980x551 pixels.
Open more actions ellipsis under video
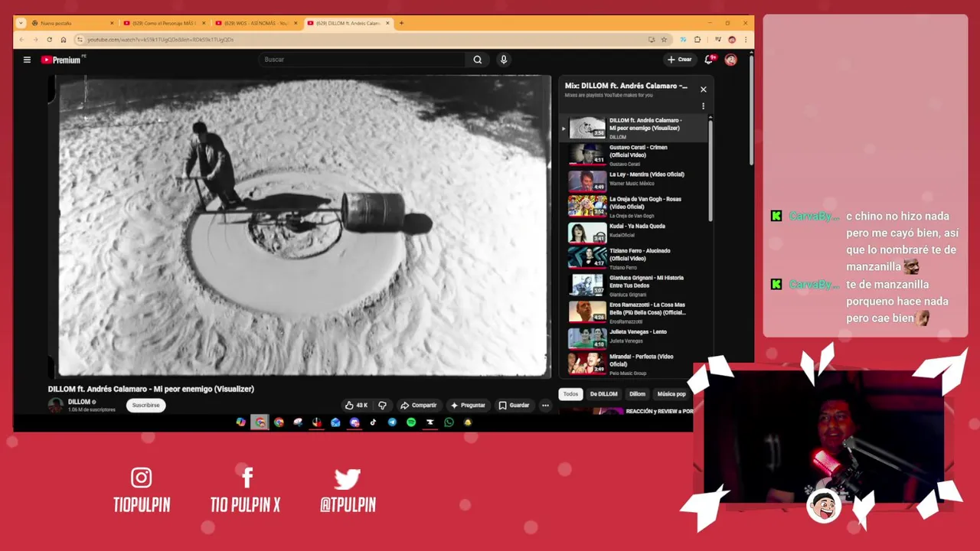(x=545, y=405)
